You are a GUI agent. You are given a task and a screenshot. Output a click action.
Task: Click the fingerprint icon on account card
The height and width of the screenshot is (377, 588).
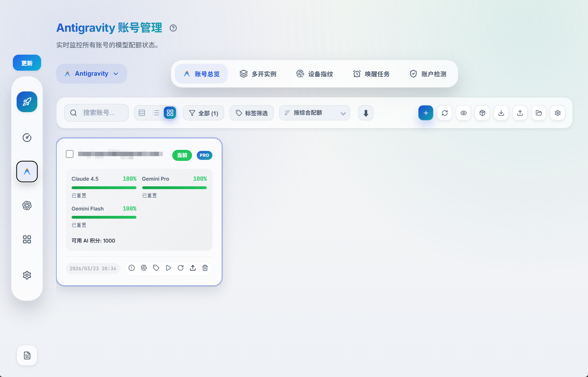click(144, 268)
